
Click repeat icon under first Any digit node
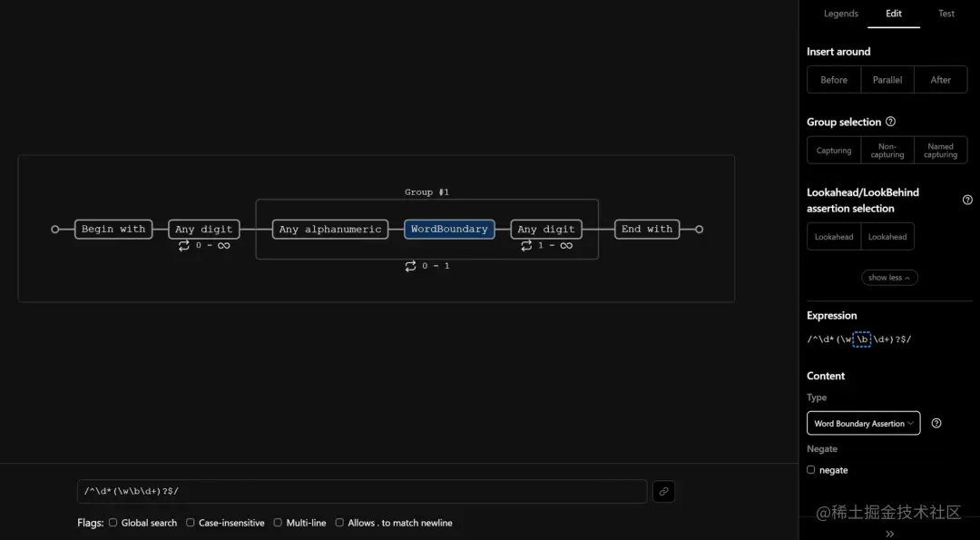pos(183,246)
